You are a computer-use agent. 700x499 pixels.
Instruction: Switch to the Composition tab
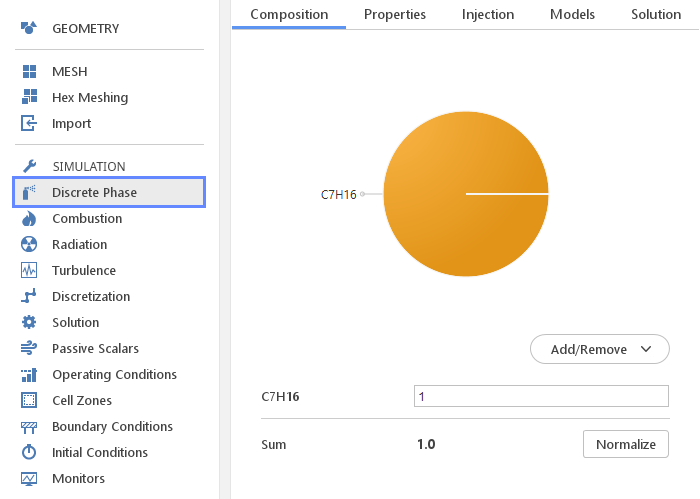point(289,14)
